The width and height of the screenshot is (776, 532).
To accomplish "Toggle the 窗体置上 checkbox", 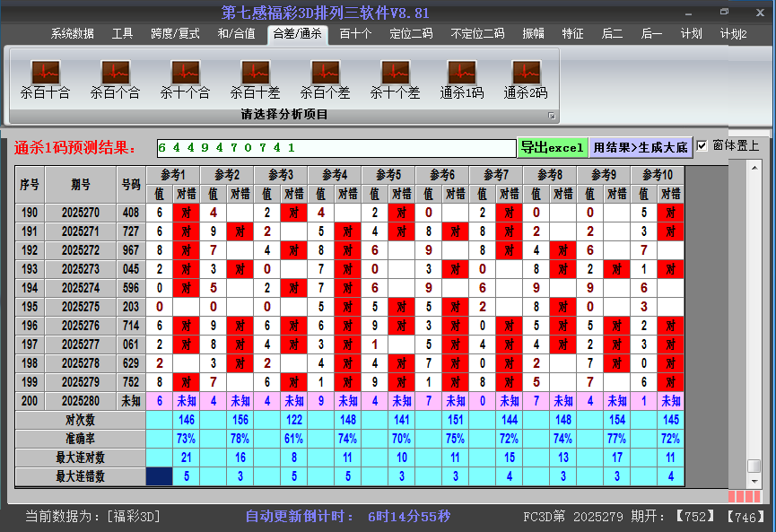I will pyautogui.click(x=702, y=146).
